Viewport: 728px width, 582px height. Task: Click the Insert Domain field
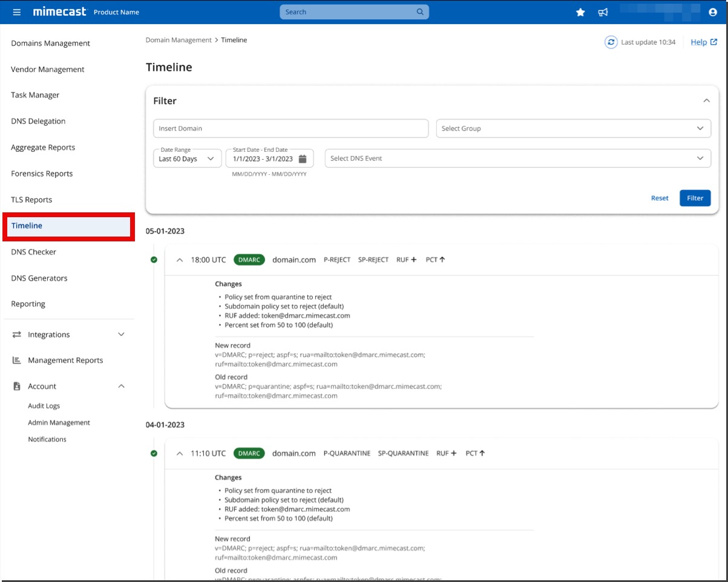(290, 128)
